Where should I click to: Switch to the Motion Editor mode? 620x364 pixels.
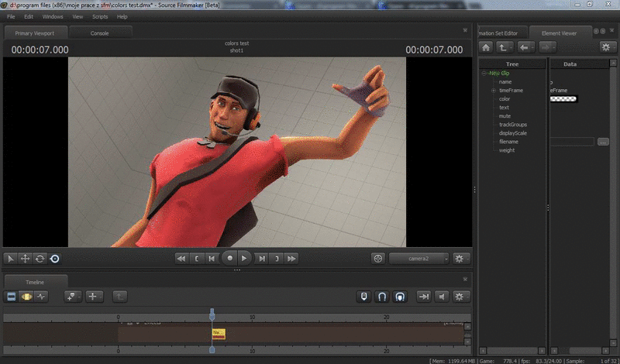point(26,297)
